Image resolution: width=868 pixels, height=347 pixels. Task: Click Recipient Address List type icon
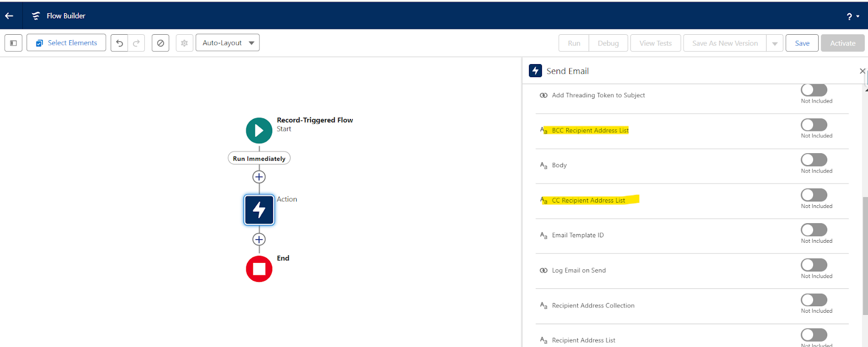tap(544, 340)
